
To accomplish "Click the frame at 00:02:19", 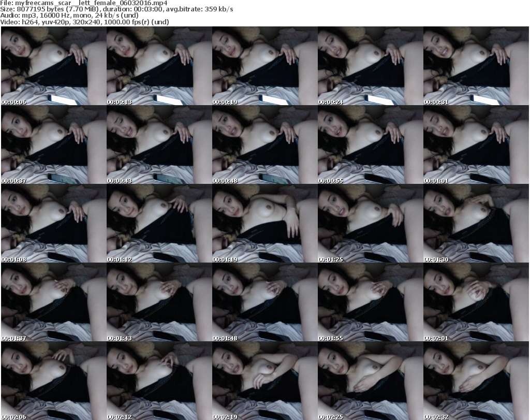I will [264, 381].
